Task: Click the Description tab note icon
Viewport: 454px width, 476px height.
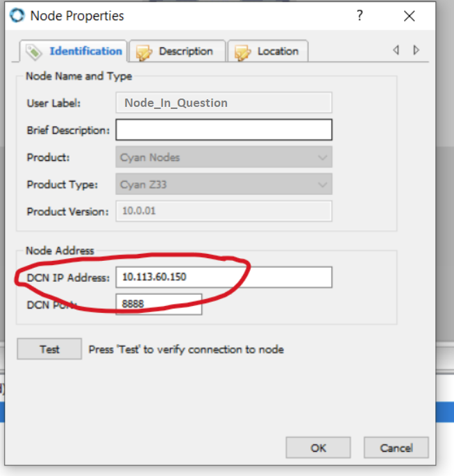Action: click(x=144, y=53)
